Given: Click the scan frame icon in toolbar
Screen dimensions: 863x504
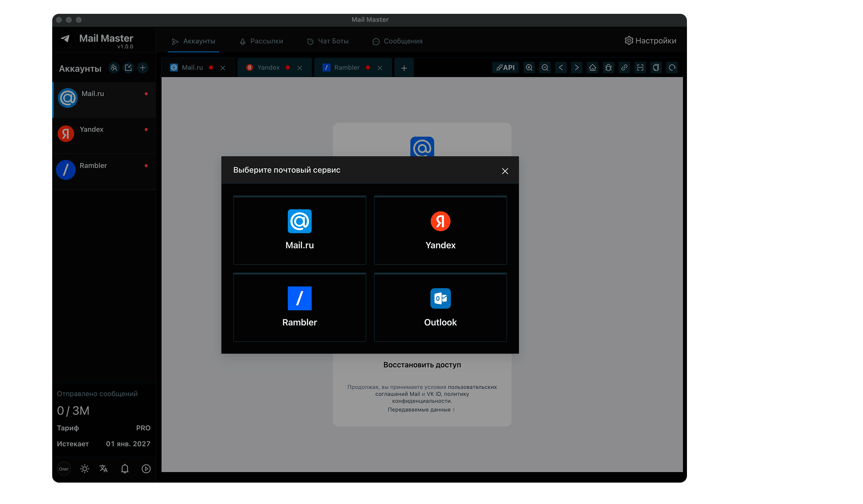Looking at the screenshot, I should [640, 68].
